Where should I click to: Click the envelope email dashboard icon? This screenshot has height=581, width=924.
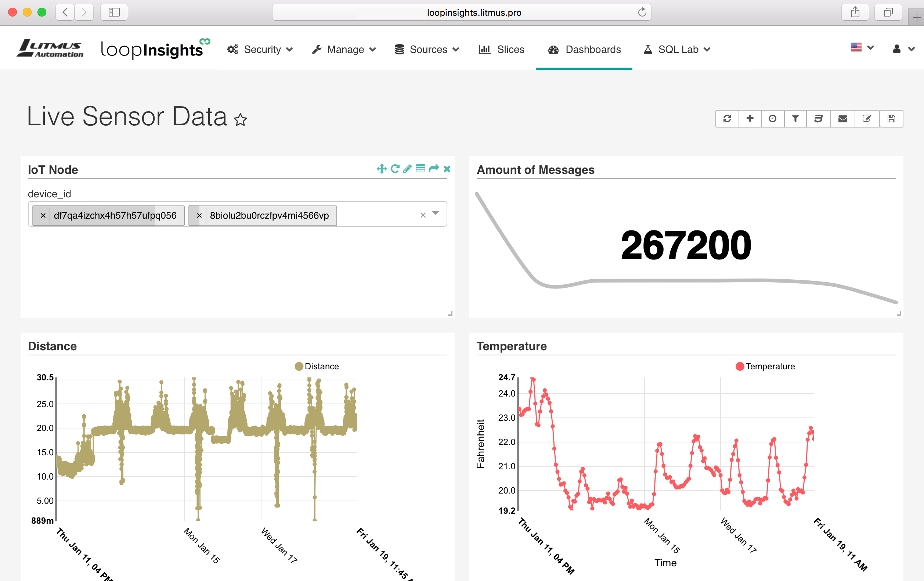[x=842, y=119]
